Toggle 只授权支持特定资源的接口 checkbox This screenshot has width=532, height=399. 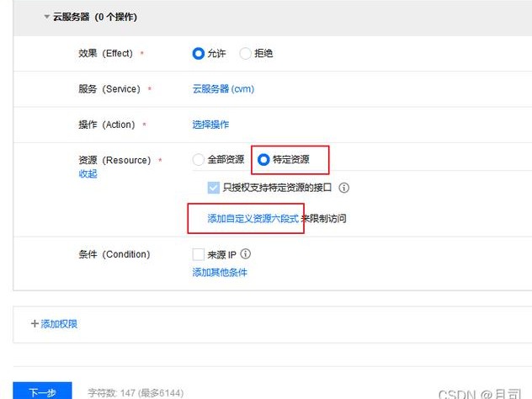214,187
